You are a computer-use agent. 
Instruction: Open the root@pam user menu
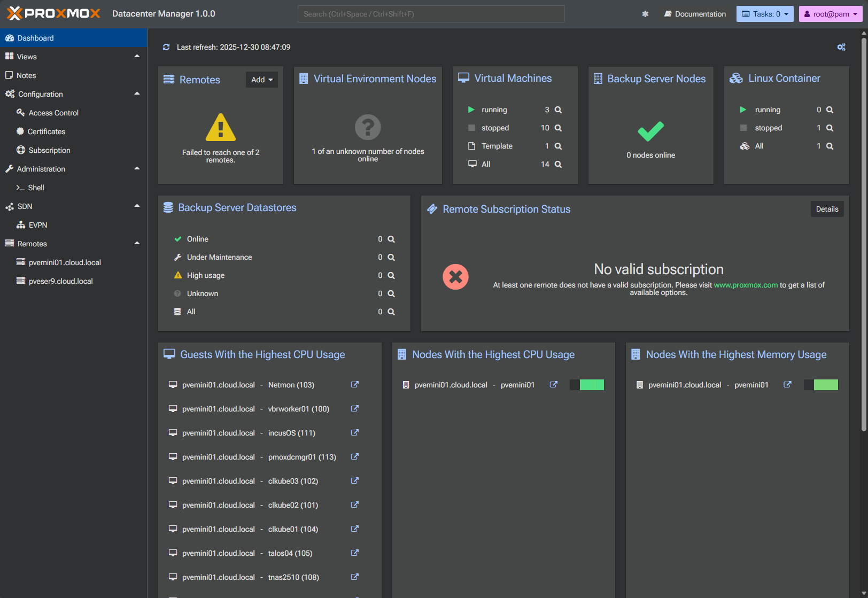tap(830, 14)
